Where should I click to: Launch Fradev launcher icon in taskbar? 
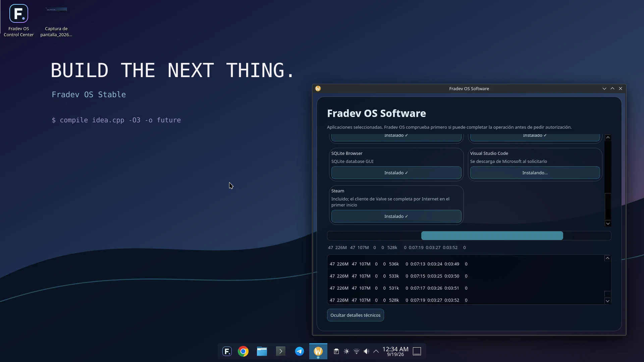[227, 351]
